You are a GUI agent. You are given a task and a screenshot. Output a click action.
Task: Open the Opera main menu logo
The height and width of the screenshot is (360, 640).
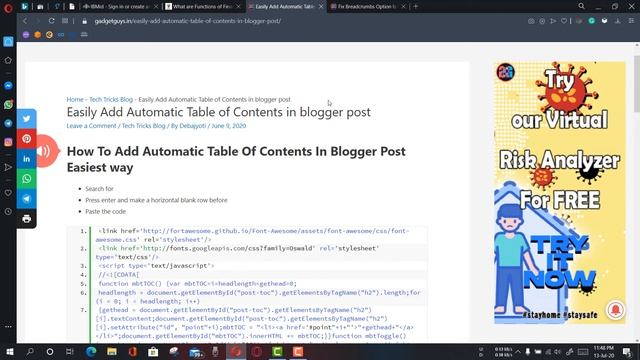pyautogui.click(x=8, y=7)
